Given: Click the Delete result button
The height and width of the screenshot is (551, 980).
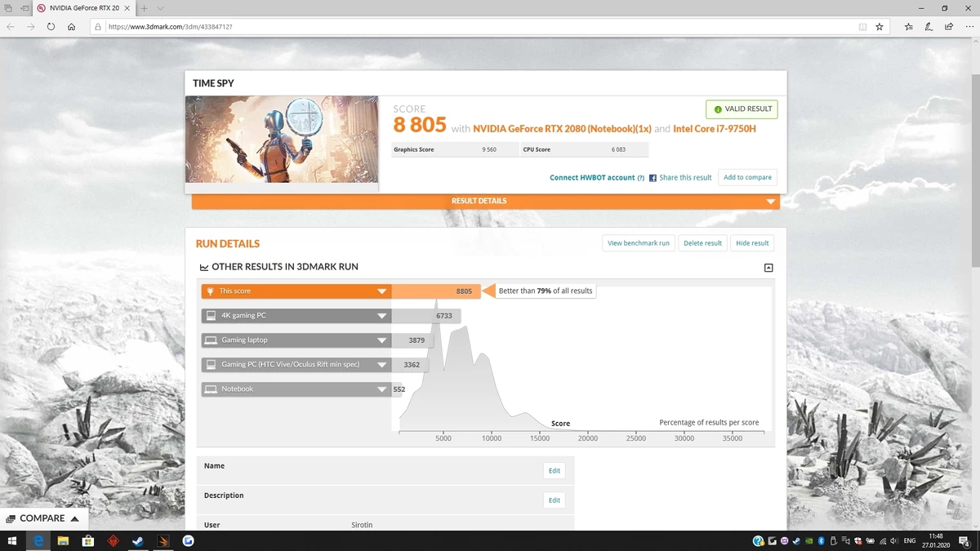Looking at the screenshot, I should click(702, 243).
